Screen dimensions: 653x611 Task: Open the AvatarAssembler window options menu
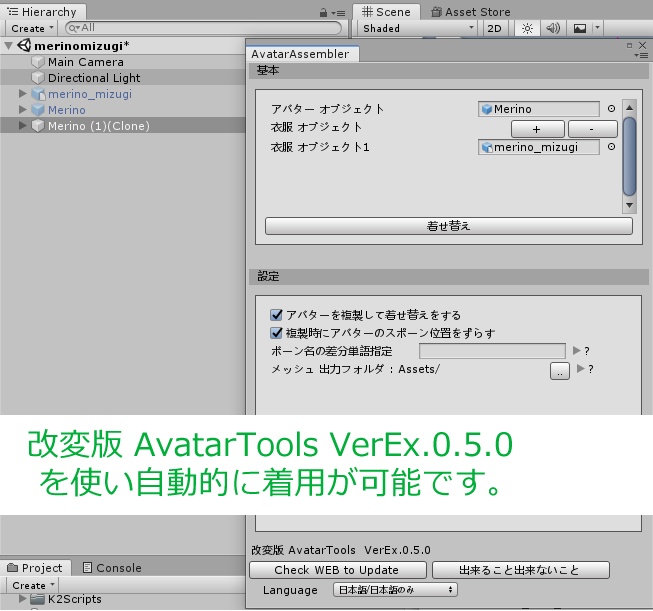[x=641, y=55]
